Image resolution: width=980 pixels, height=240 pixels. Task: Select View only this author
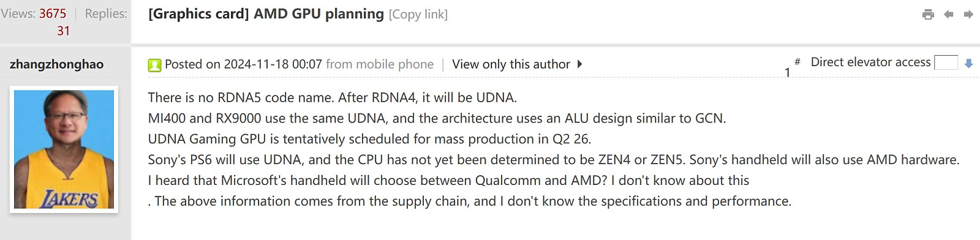coord(511,64)
